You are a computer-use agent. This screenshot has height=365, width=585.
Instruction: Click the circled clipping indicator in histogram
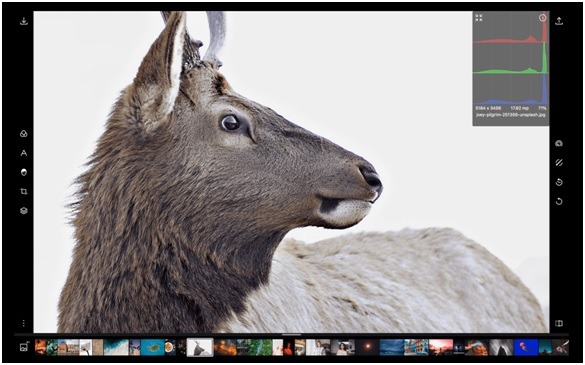[543, 18]
